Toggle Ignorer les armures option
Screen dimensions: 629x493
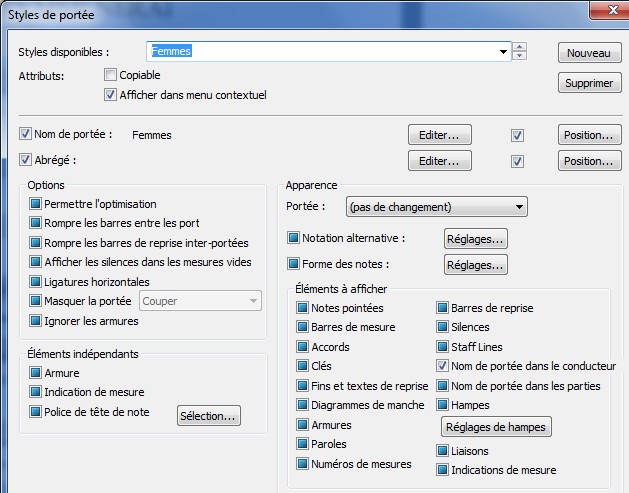coord(36,321)
